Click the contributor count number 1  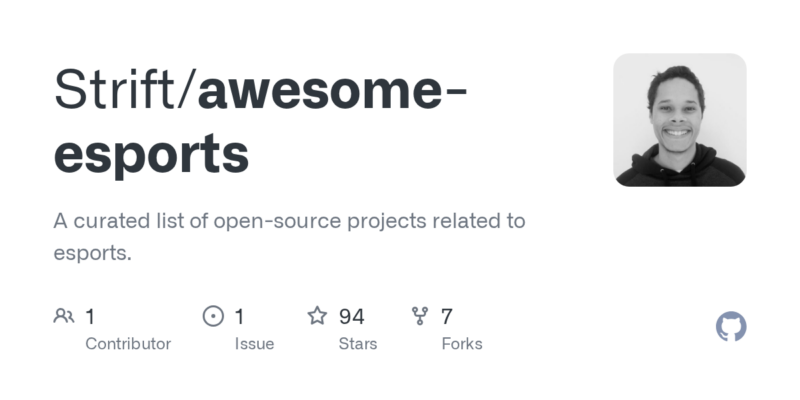pyautogui.click(x=90, y=317)
